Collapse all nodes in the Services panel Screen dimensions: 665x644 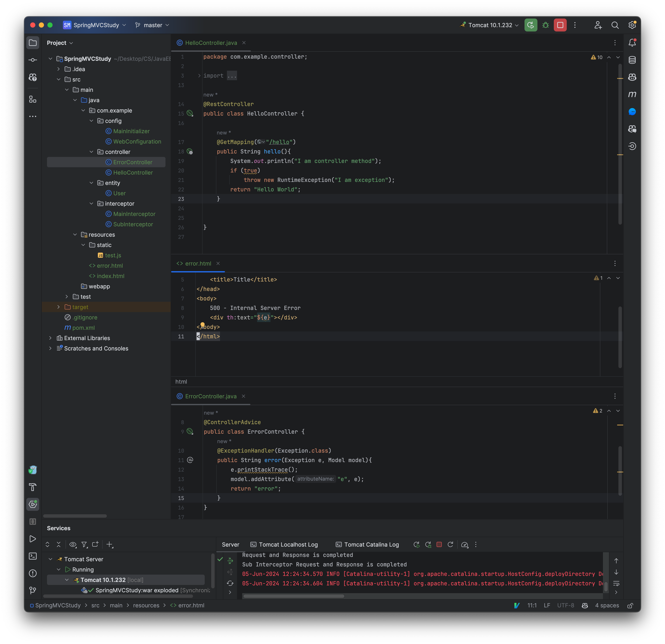point(58,545)
